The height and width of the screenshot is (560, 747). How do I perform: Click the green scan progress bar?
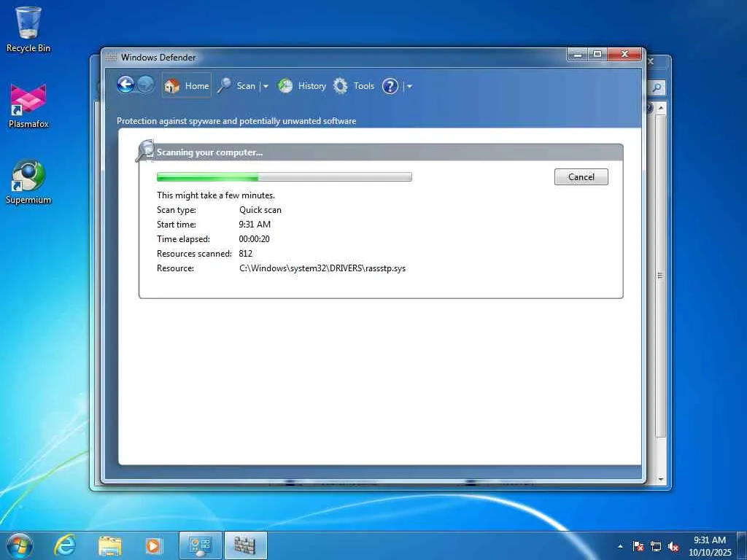285,177
